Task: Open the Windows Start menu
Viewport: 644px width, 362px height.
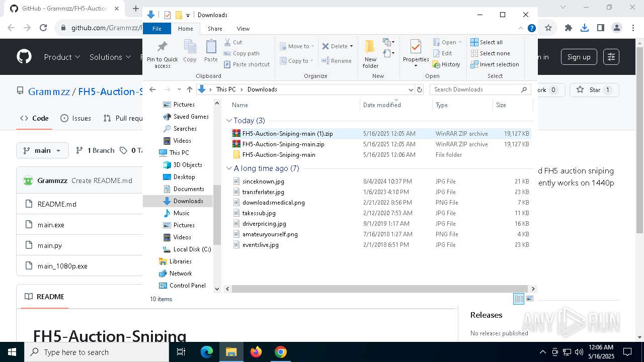Action: pyautogui.click(x=12, y=352)
